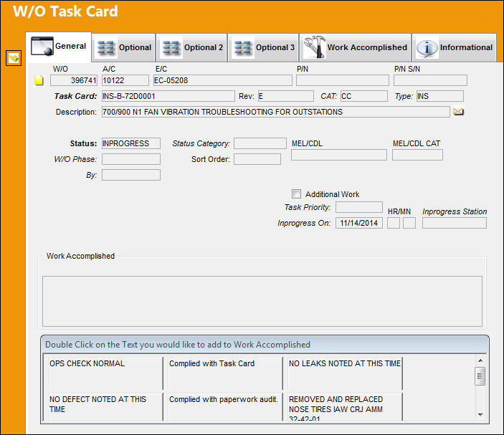The height and width of the screenshot is (435, 504).
Task: Click the yellow arrow icon in left sidebar
Action: [14, 58]
